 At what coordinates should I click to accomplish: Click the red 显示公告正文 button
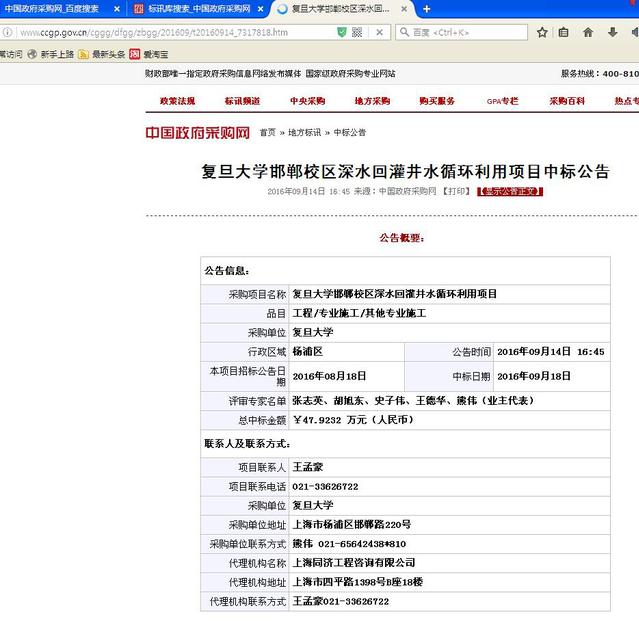tap(510, 191)
